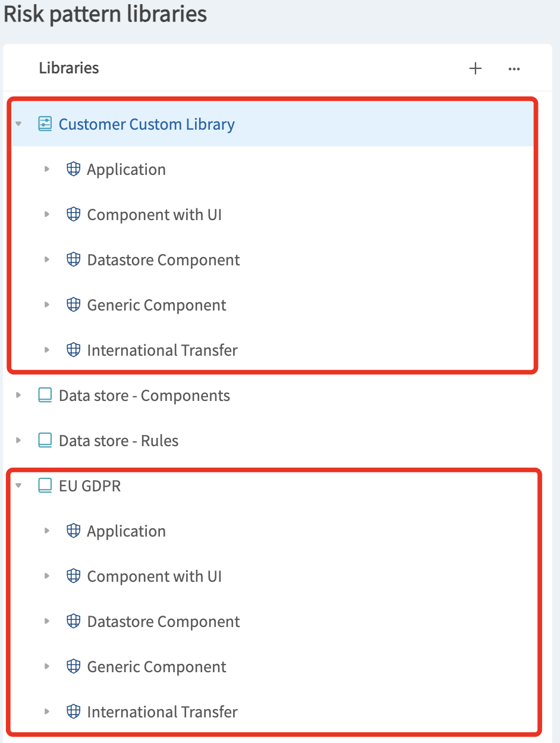The width and height of the screenshot is (560, 743).
Task: Click the Libraries panel header
Action: click(x=68, y=68)
